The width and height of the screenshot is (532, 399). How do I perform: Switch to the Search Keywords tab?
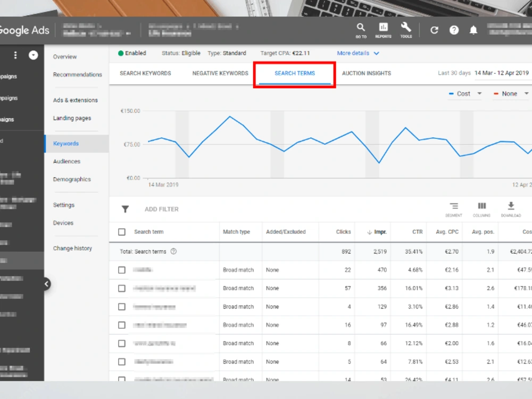(145, 73)
